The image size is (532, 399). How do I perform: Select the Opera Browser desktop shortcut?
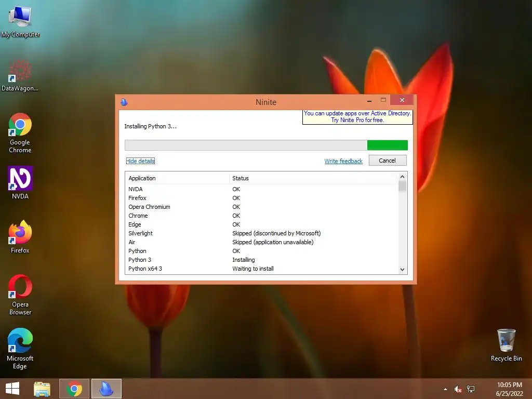click(20, 295)
